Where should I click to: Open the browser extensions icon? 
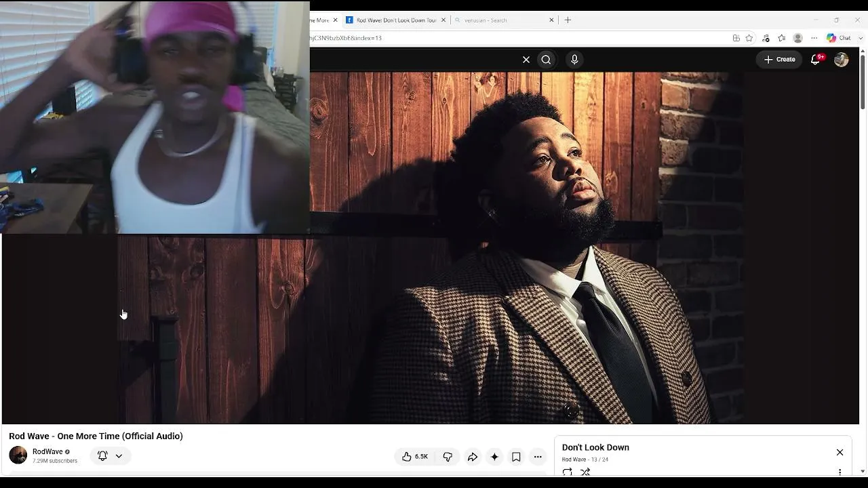(x=766, y=38)
